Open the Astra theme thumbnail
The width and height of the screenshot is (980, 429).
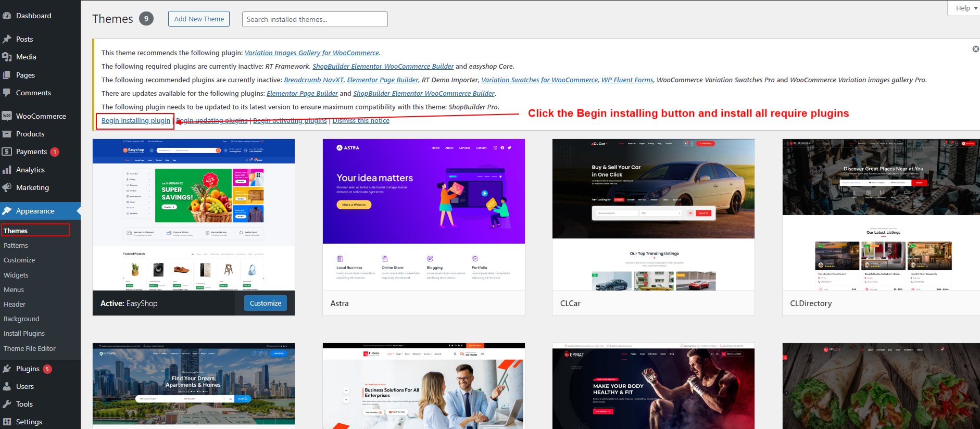pyautogui.click(x=424, y=215)
